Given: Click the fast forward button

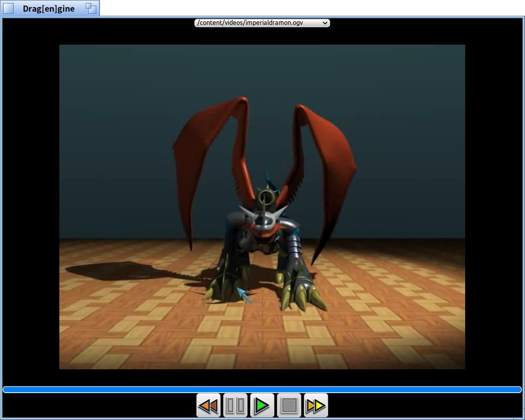Looking at the screenshot, I should point(316,405).
